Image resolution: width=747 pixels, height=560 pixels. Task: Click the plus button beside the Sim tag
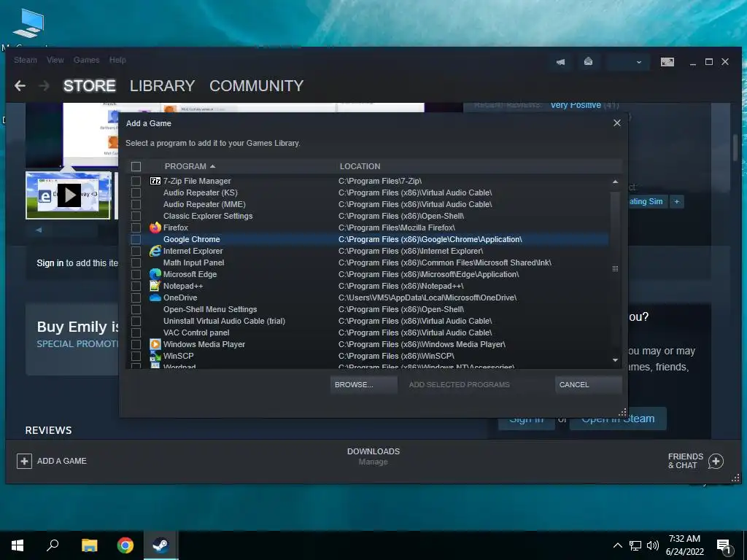tap(676, 201)
